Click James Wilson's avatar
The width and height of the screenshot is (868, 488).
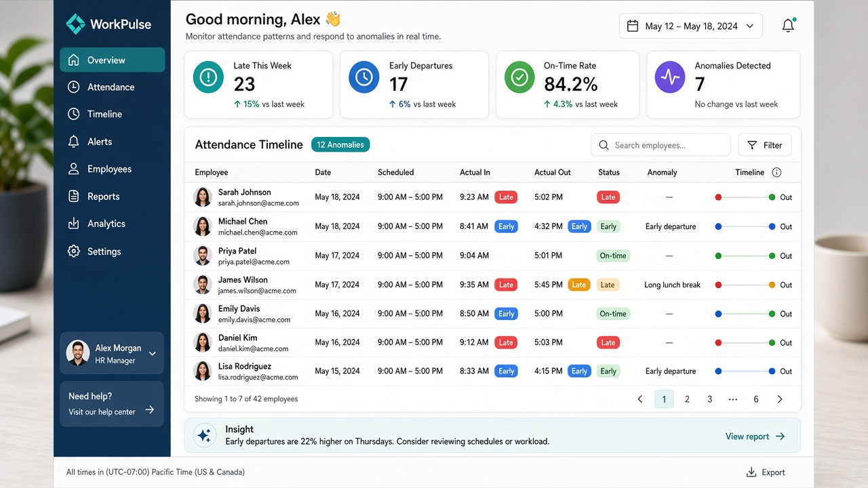[203, 285]
